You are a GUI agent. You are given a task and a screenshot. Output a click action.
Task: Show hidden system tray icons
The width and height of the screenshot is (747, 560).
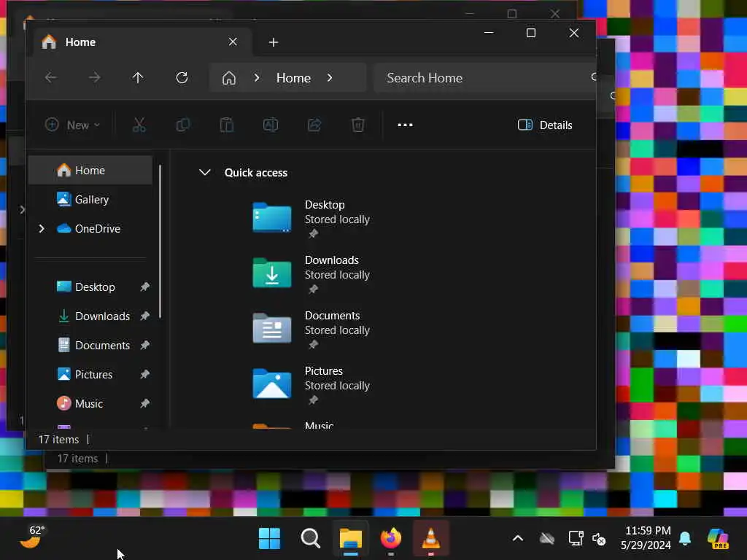518,539
